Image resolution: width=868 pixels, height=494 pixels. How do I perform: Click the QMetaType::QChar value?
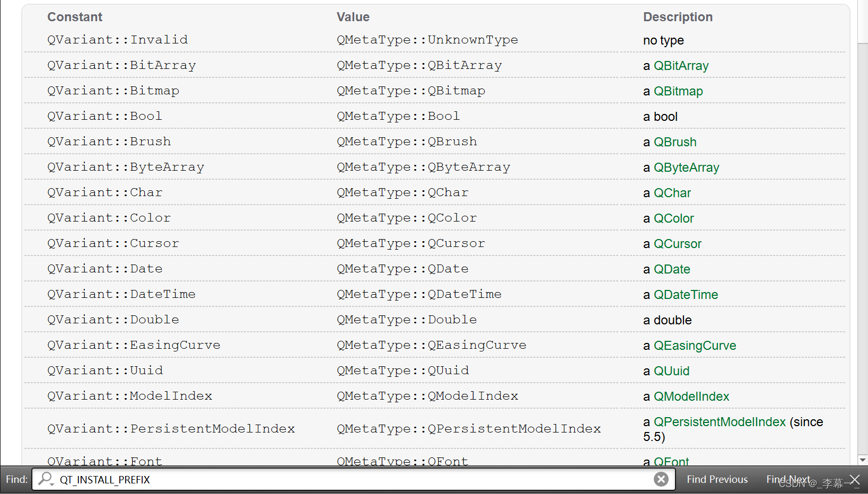click(x=402, y=192)
